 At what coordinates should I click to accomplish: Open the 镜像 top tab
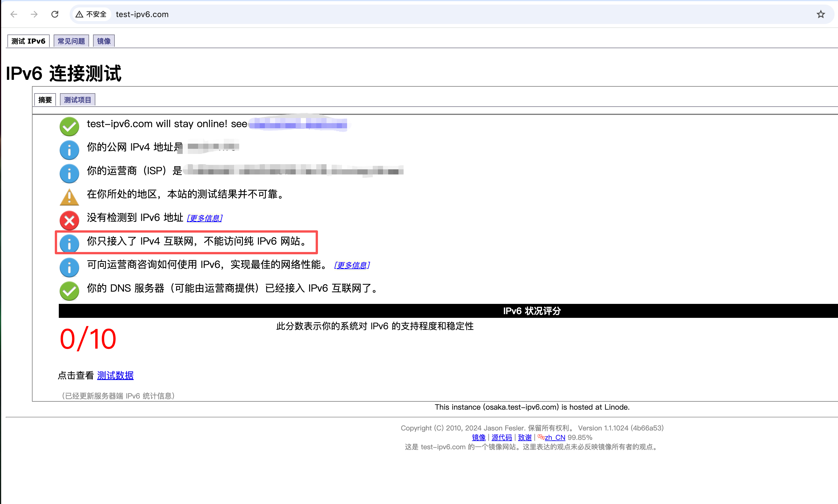(104, 41)
